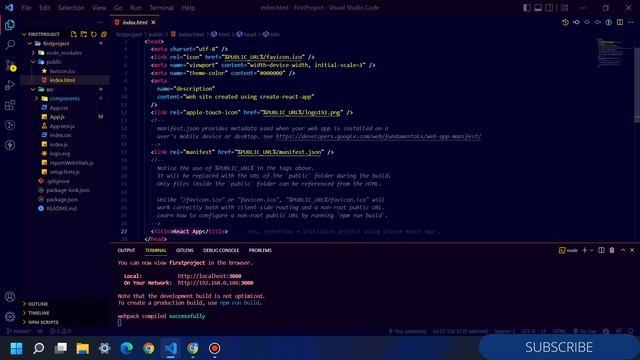Open the GitLens view in the activity bar
This screenshot has width=640, height=360.
10,125
